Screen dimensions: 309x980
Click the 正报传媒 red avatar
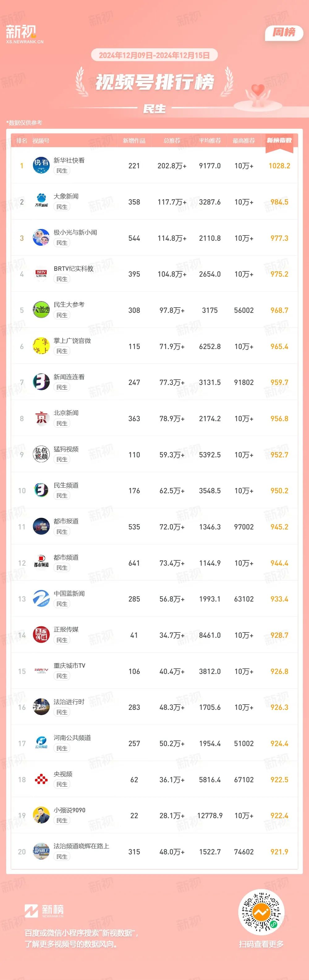41,635
